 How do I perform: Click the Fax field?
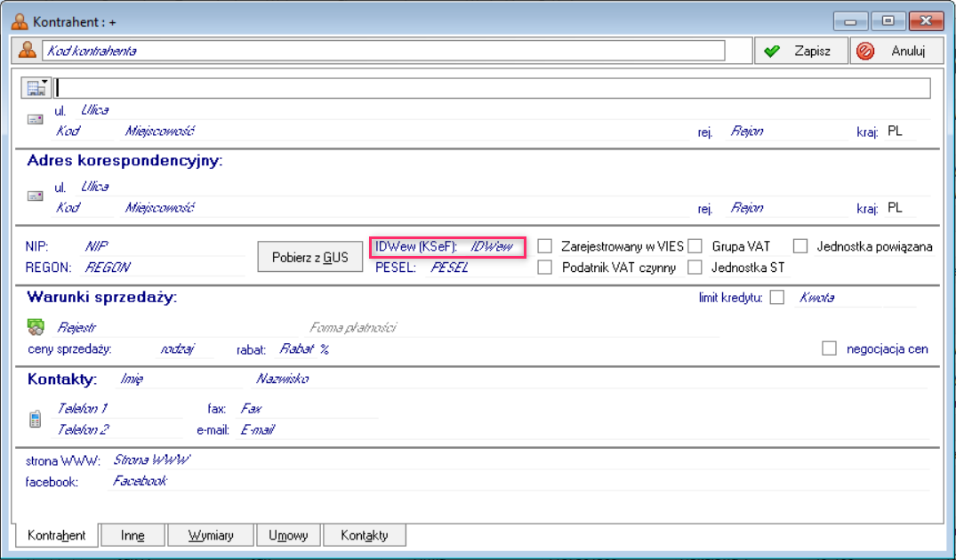pos(308,408)
